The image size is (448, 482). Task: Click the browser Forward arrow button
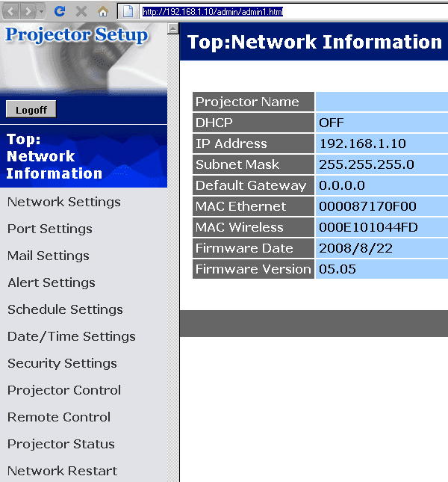[x=28, y=11]
